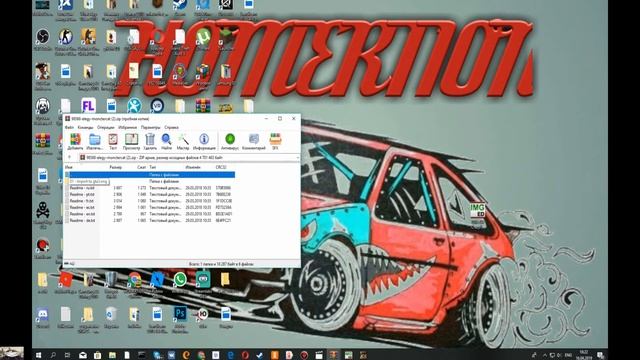Open the Просмотр (View) toolbar icon
The height and width of the screenshot is (360, 640).
[x=131, y=142]
